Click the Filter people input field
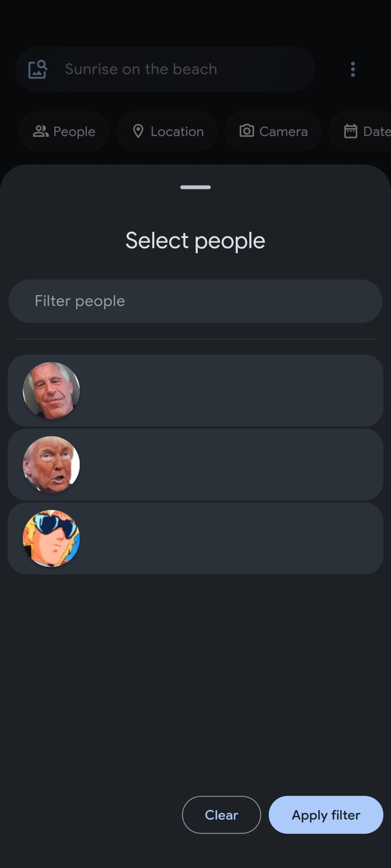Viewport: 391px width, 868px height. [195, 301]
